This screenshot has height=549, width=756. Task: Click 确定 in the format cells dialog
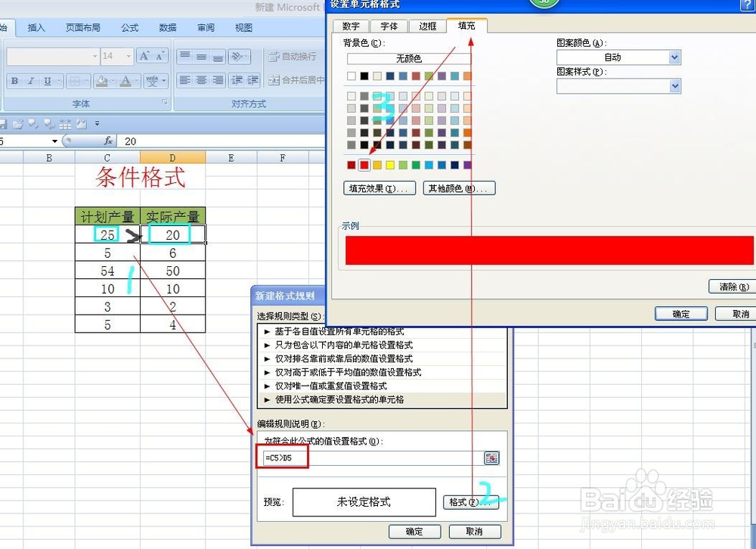[x=681, y=314]
